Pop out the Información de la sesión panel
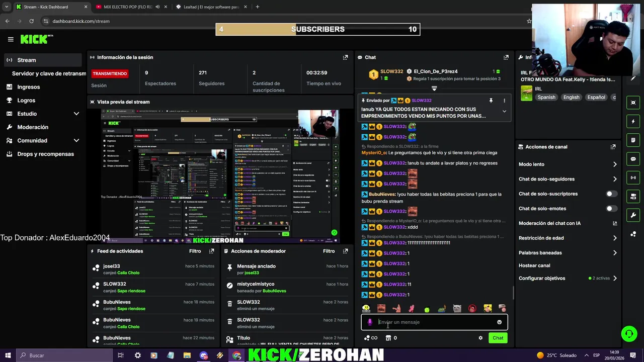The image size is (644, 362). click(x=345, y=57)
